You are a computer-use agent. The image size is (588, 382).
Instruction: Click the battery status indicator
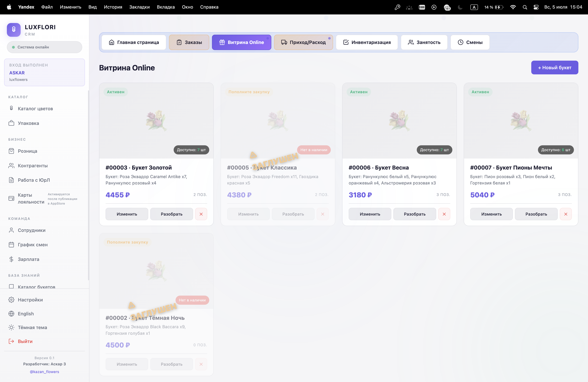pyautogui.click(x=494, y=7)
